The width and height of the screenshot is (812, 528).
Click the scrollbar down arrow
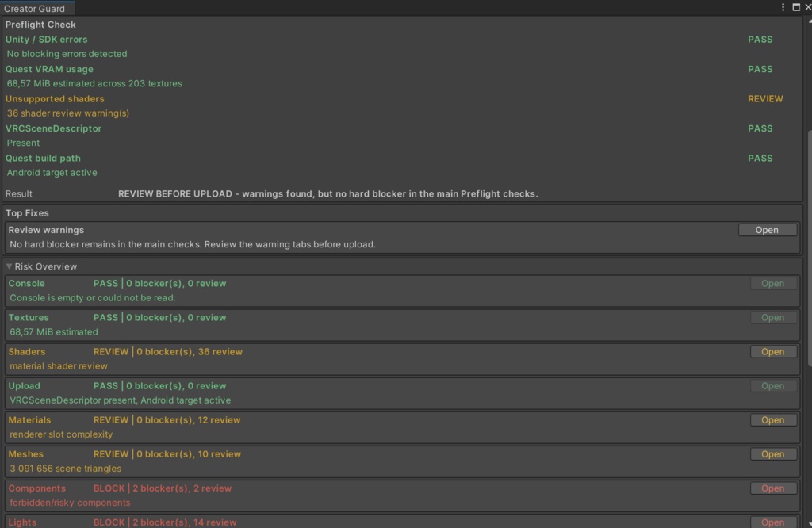pyautogui.click(x=810, y=524)
